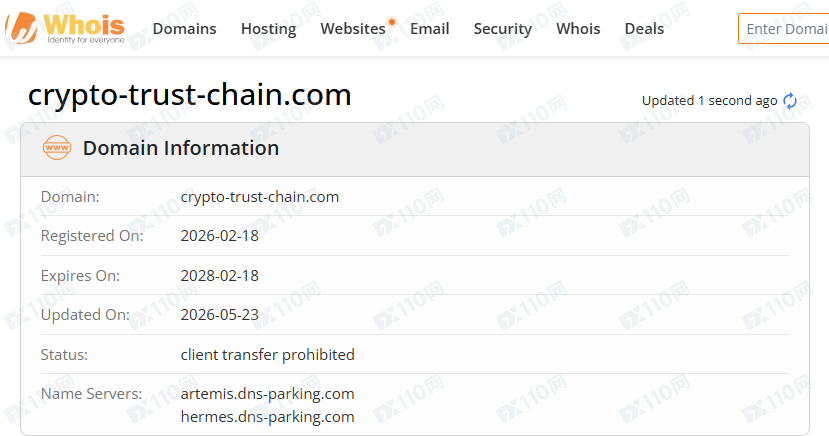Open the Domains menu
Viewport: 829px width, 436px height.
click(185, 29)
